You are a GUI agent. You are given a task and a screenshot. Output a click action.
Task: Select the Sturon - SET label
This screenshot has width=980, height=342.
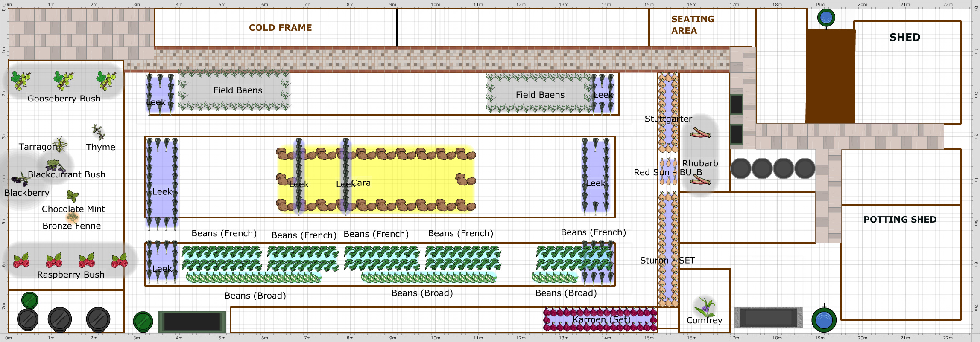(667, 261)
